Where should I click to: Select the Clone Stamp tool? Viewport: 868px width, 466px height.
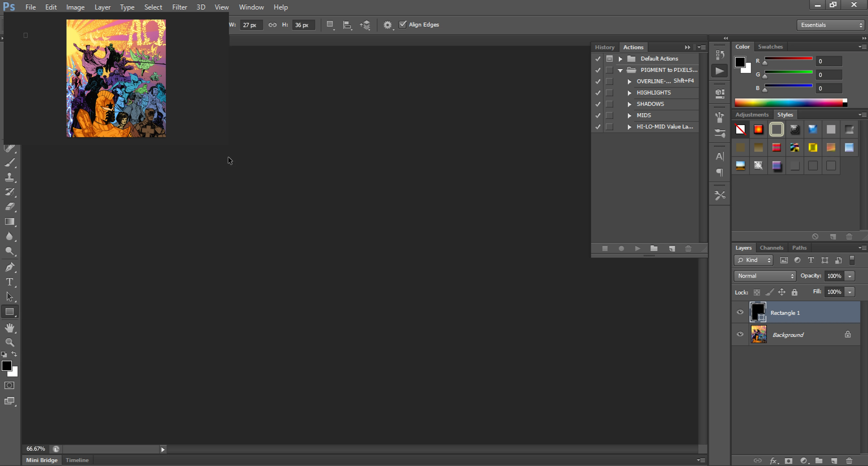pos(10,177)
